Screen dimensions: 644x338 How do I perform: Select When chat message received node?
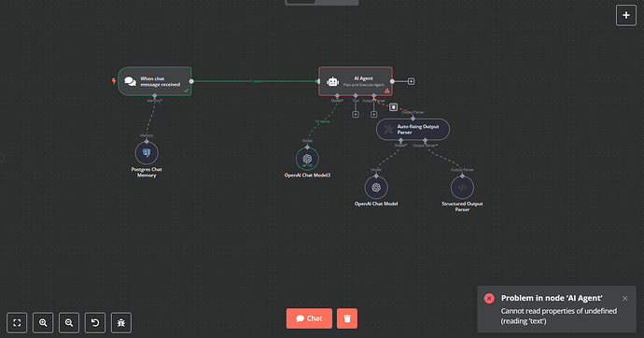pos(154,81)
